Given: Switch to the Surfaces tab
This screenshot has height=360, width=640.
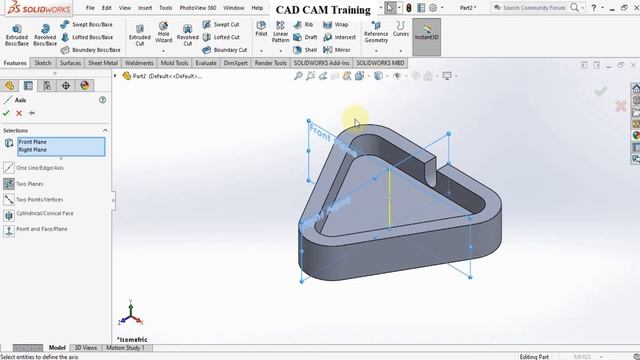Looking at the screenshot, I should [70, 63].
